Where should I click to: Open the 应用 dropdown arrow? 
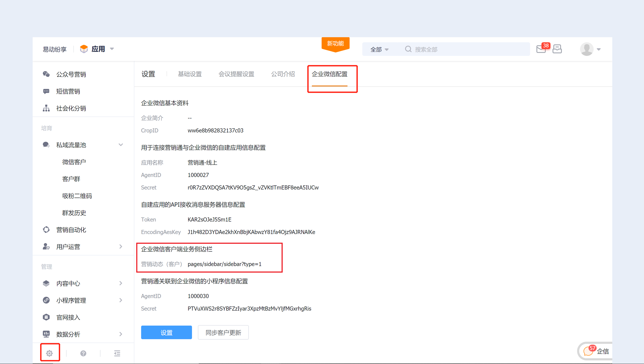pos(112,49)
